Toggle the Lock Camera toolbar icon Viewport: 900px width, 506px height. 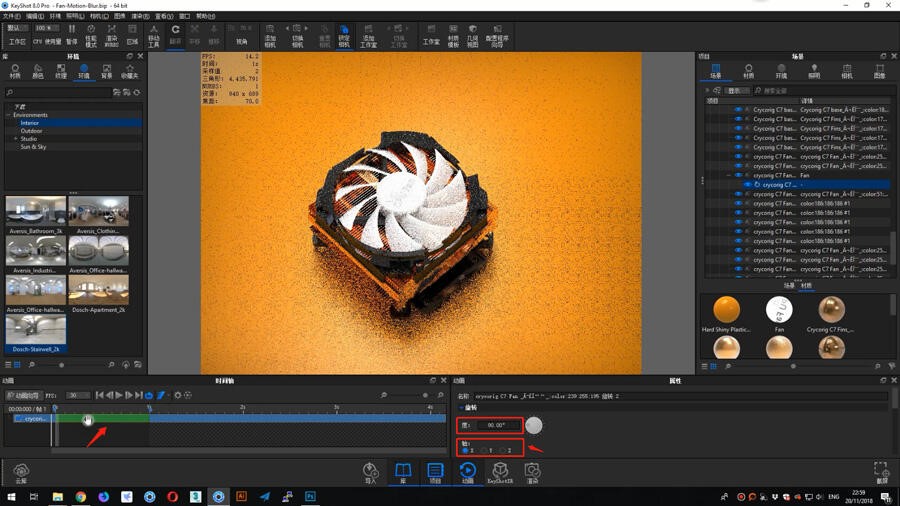pyautogui.click(x=344, y=36)
